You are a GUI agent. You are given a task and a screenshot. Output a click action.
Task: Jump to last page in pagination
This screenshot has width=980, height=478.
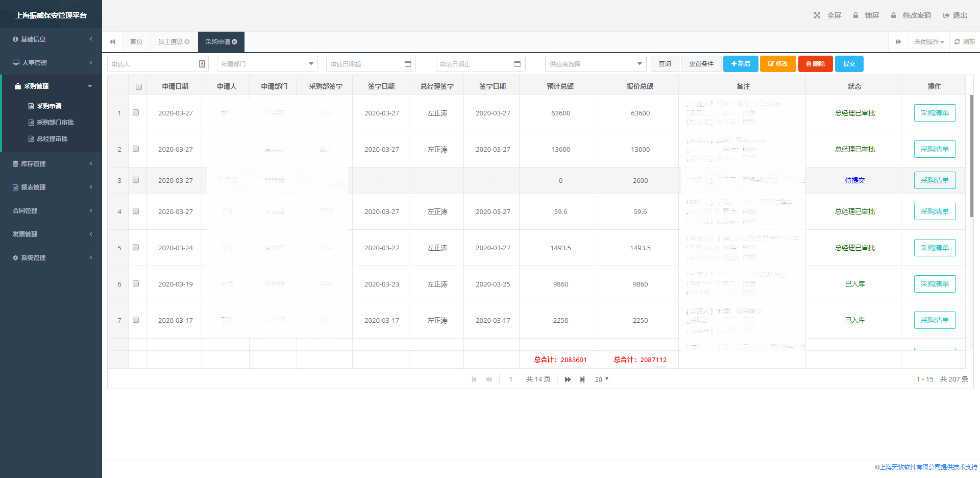point(582,379)
